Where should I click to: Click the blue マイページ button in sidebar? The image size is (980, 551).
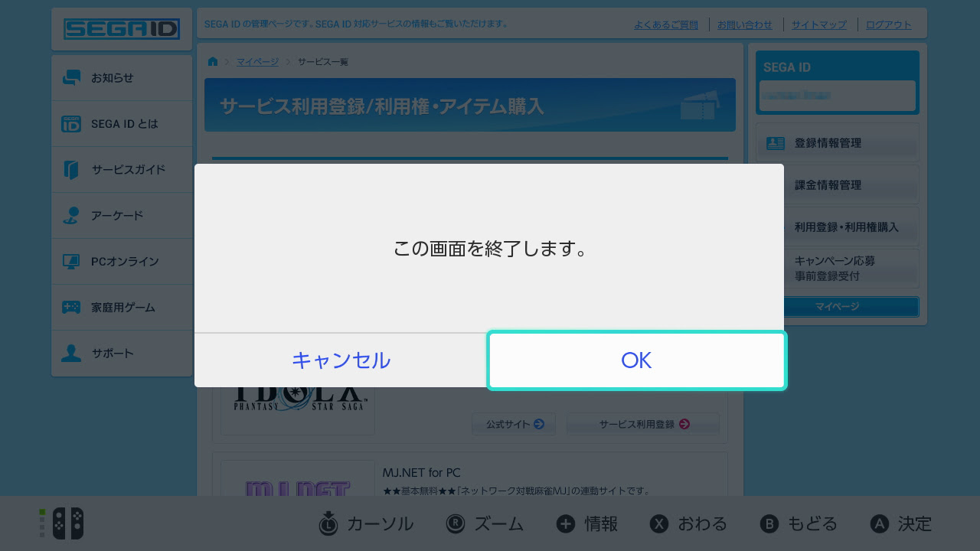pos(838,307)
